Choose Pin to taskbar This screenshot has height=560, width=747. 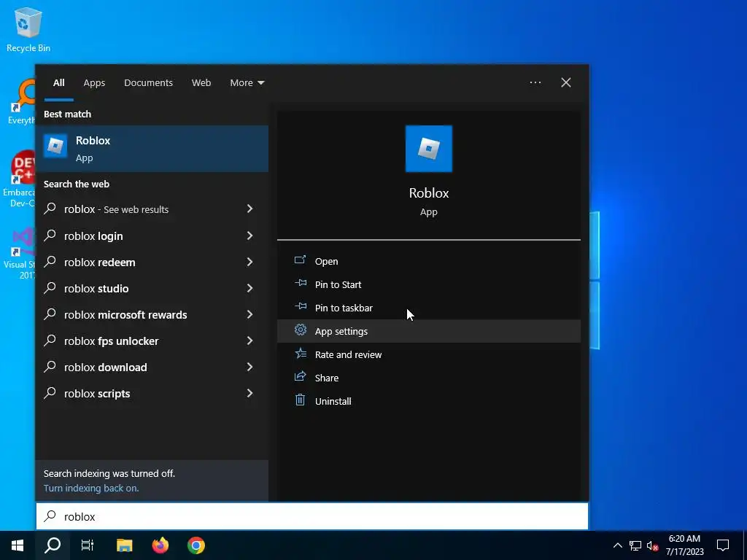(x=428, y=308)
